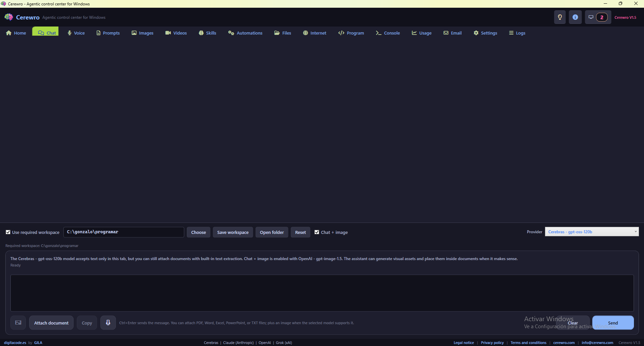Disable the Chat + image checkbox
The image size is (644, 346).
[317, 232]
